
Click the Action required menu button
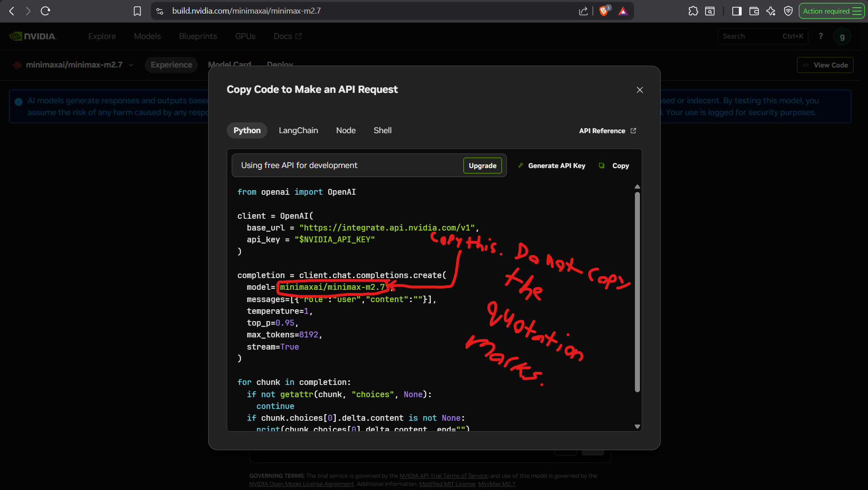pos(831,11)
